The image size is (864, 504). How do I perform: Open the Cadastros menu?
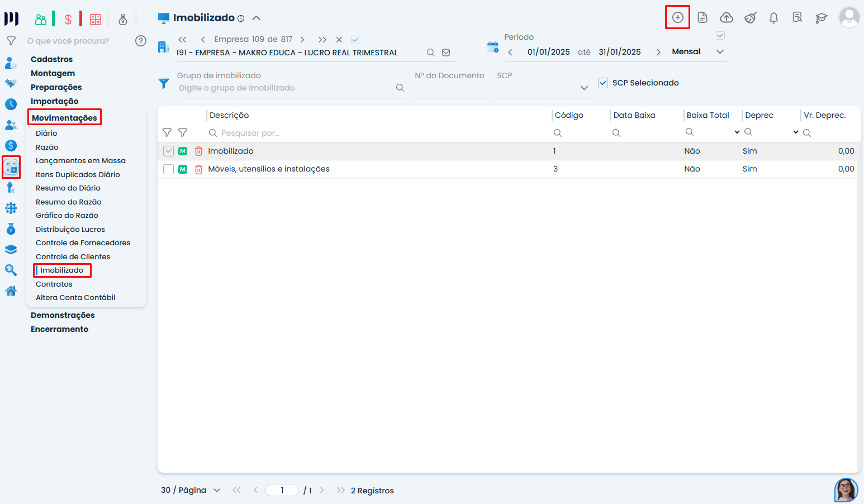click(51, 59)
